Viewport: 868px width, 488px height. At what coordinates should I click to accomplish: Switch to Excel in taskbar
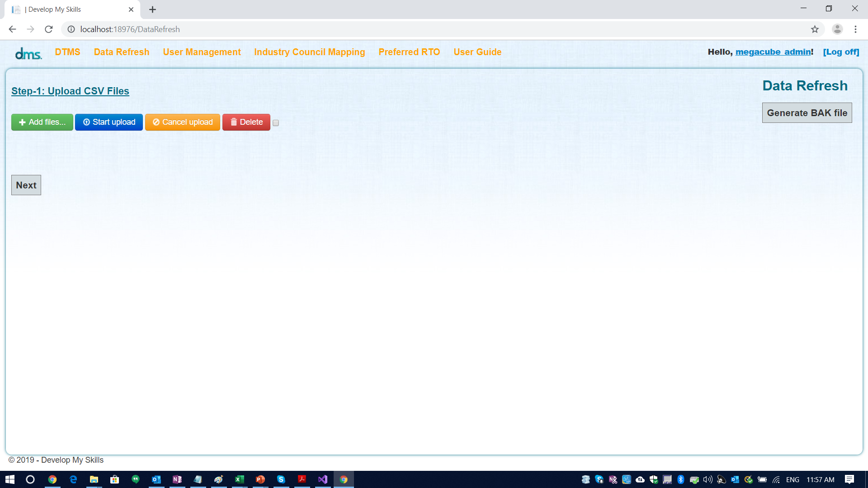[x=240, y=479]
